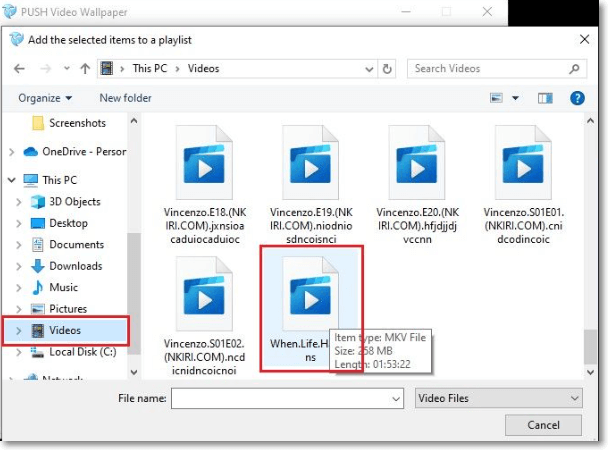The width and height of the screenshot is (608, 450).
Task: Select the Vincenzo.S01E01 video file
Action: click(x=523, y=185)
